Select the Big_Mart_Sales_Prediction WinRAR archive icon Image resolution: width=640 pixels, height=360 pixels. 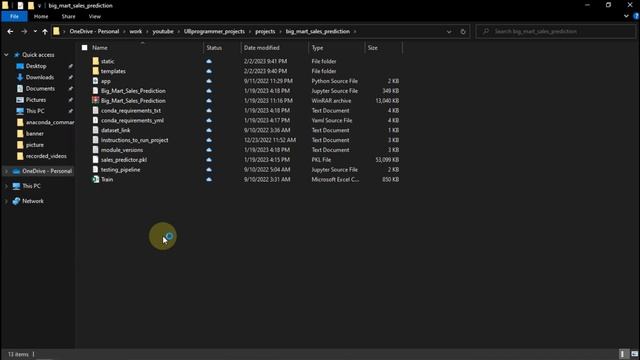point(96,100)
